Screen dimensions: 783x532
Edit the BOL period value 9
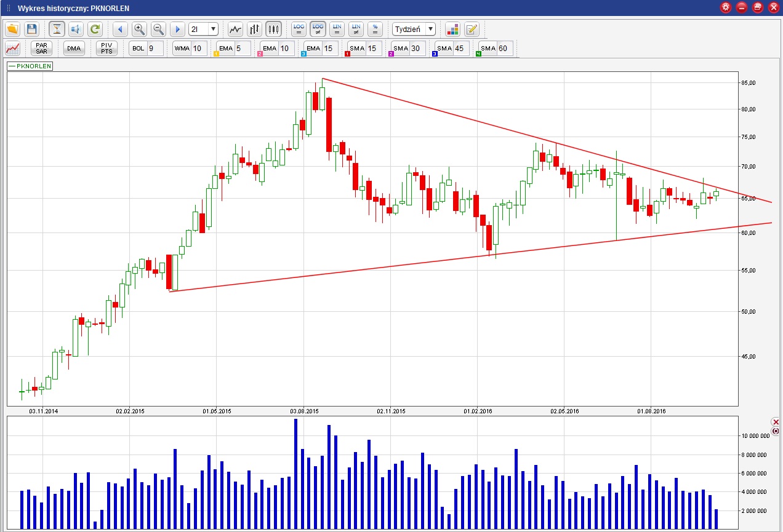click(155, 48)
